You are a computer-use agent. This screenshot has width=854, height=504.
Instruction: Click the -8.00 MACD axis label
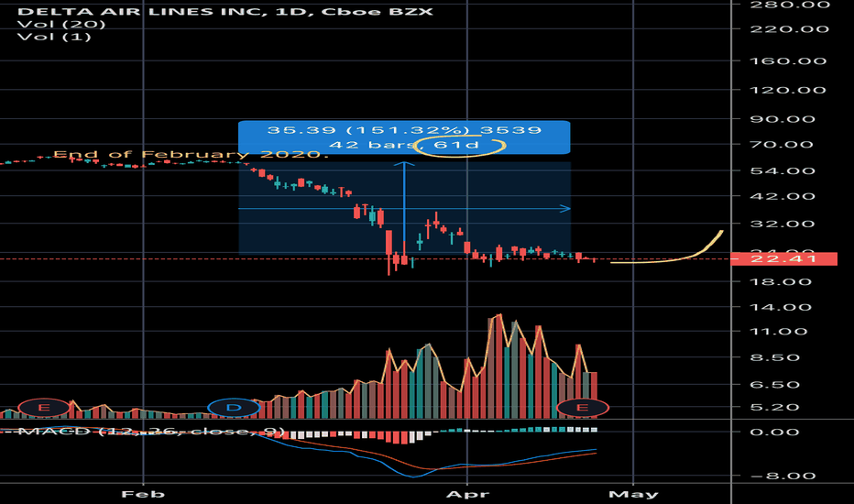[x=783, y=476]
